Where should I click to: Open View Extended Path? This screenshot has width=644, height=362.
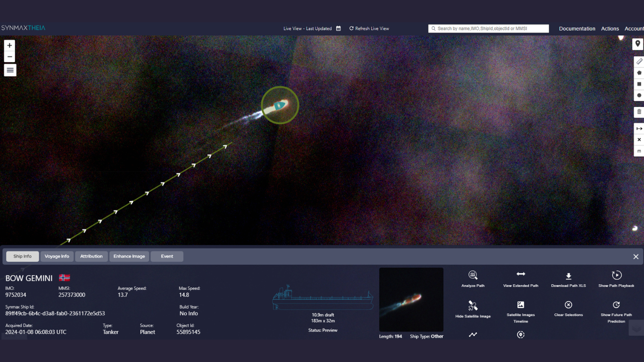(520, 274)
